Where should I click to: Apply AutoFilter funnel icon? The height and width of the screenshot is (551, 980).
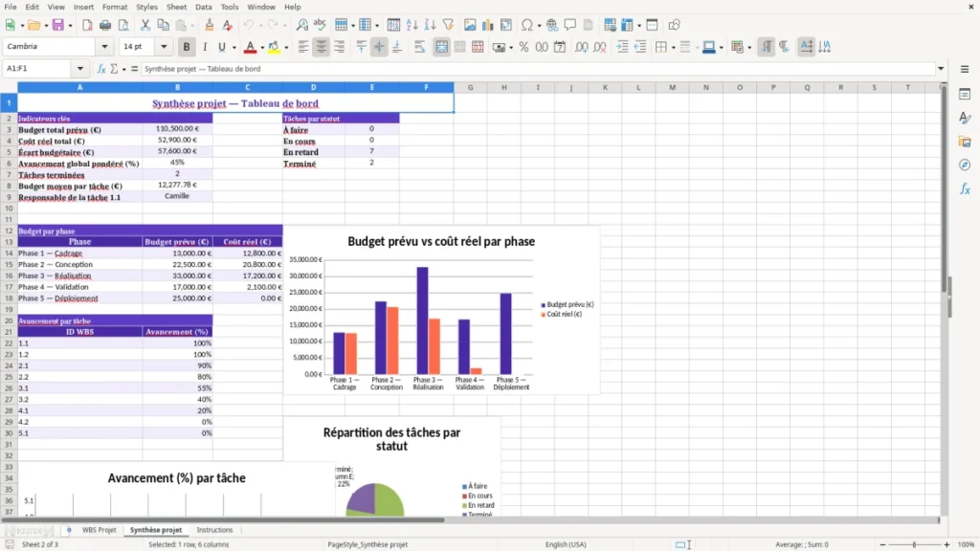(x=448, y=25)
